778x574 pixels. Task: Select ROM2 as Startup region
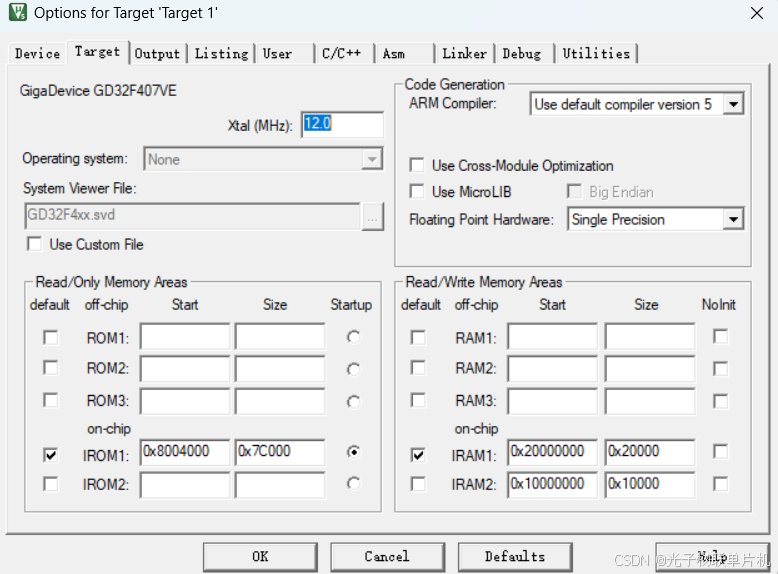tap(353, 370)
